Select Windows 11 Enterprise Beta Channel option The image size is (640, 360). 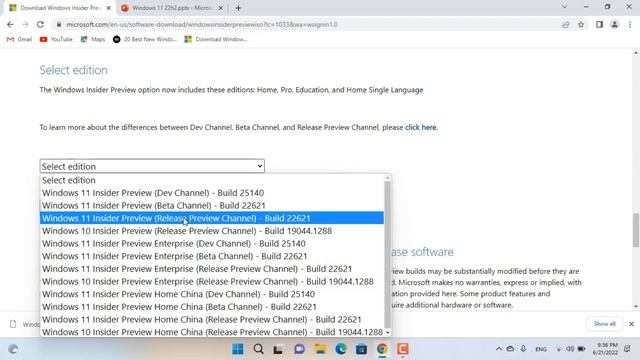(x=212, y=256)
